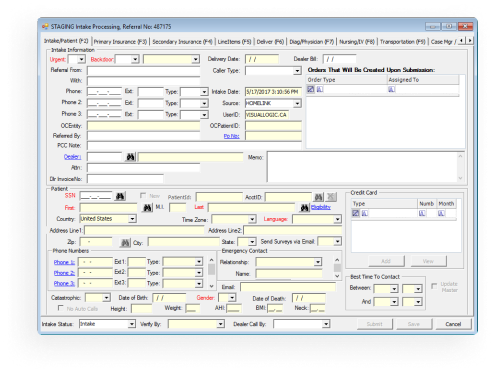Viewport: 495px width, 372px height.
Task: Open the Source dropdown showing HOMELINK
Action: click(297, 104)
